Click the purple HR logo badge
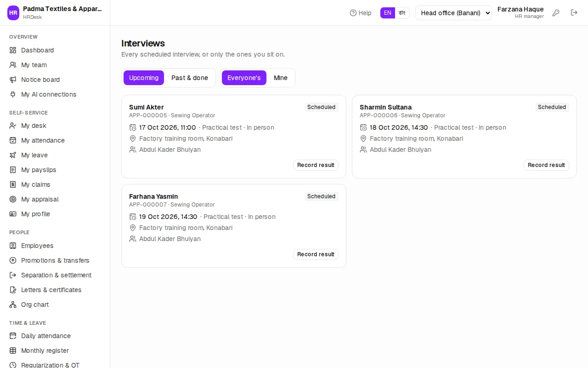The height and width of the screenshot is (368, 588). click(13, 13)
